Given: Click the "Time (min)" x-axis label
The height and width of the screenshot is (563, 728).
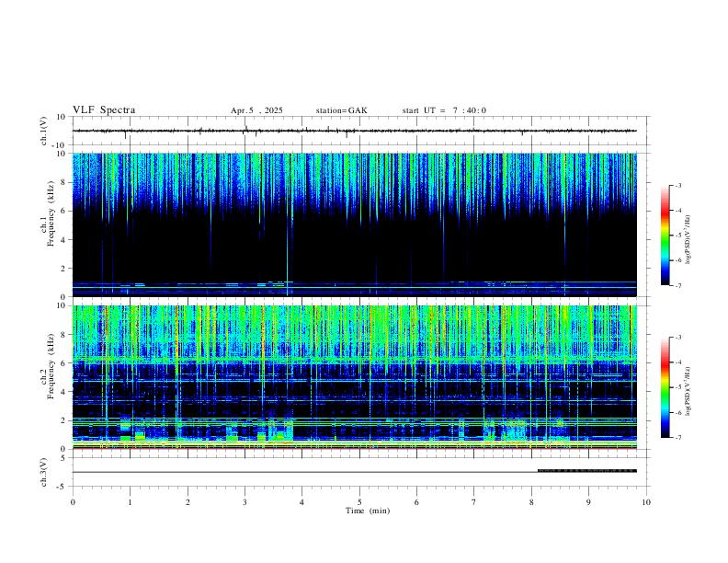Looking at the screenshot, I should pyautogui.click(x=368, y=511).
